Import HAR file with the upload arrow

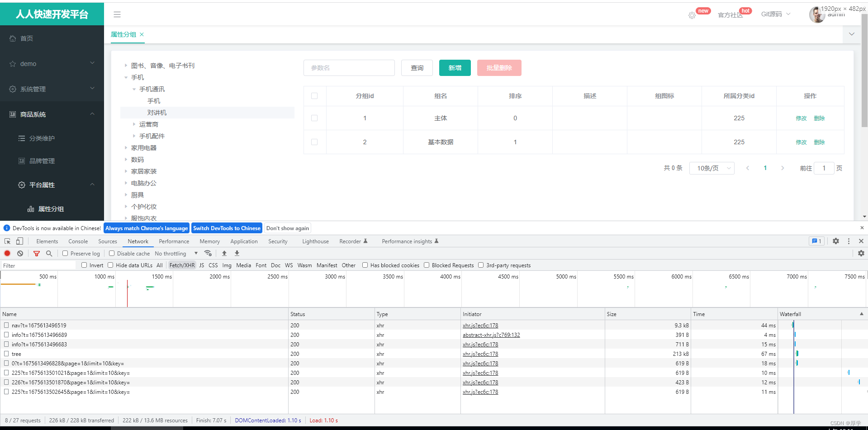224,253
